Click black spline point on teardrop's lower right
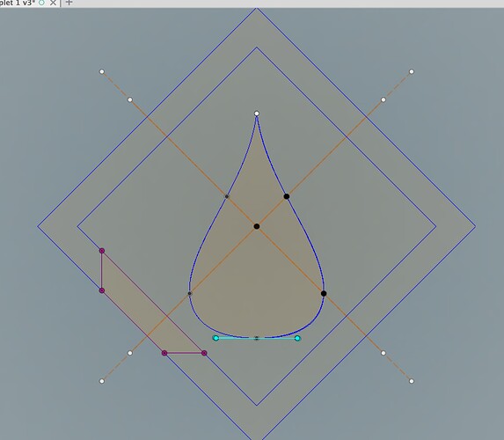The width and height of the screenshot is (504, 440). (x=324, y=293)
